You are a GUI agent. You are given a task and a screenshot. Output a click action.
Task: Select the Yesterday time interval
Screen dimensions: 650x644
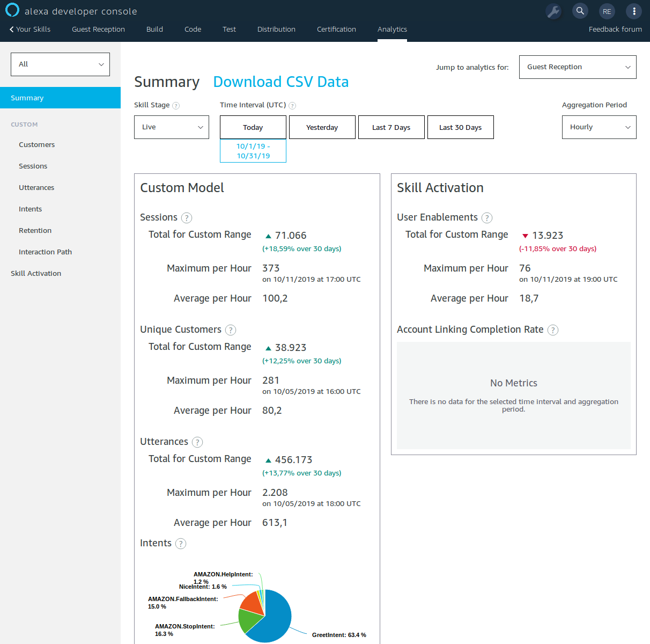pyautogui.click(x=322, y=127)
